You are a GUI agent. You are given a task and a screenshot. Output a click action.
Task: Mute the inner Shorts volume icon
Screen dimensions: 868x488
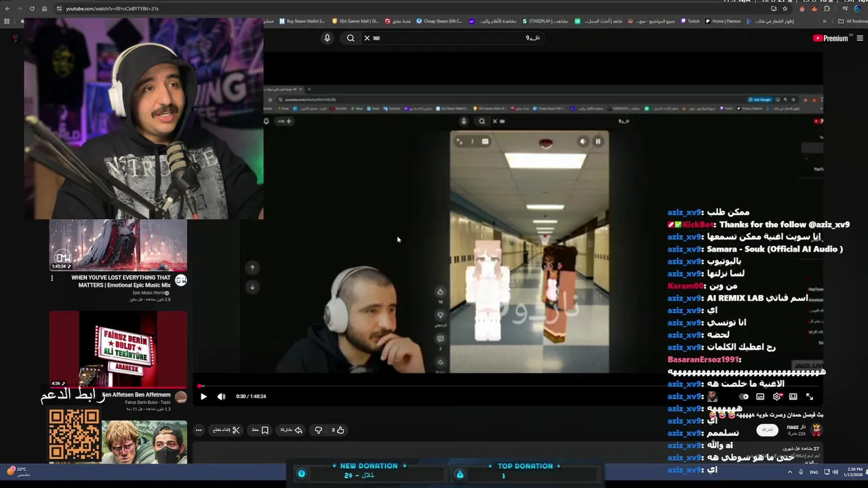(x=583, y=142)
